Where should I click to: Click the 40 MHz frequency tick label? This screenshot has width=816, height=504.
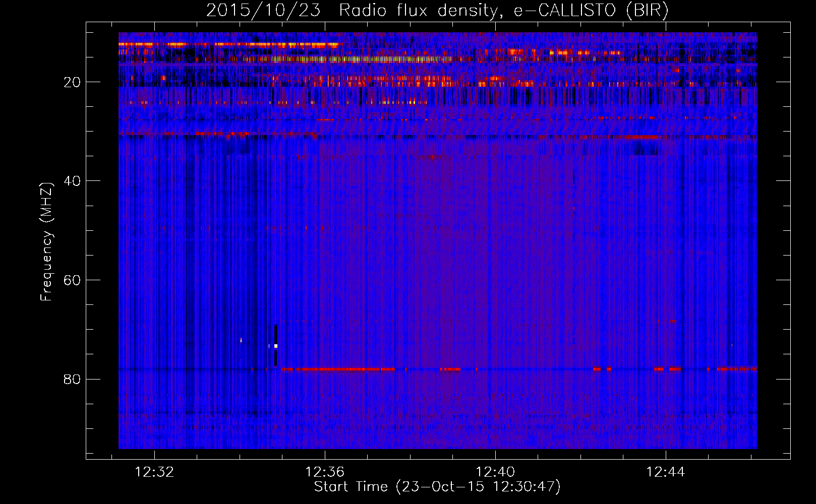tap(73, 181)
